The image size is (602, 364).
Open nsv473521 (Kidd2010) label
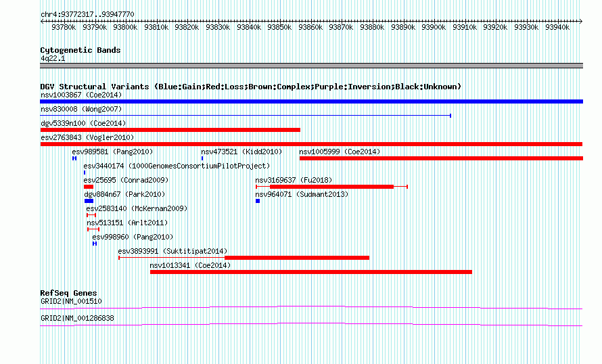pos(241,152)
